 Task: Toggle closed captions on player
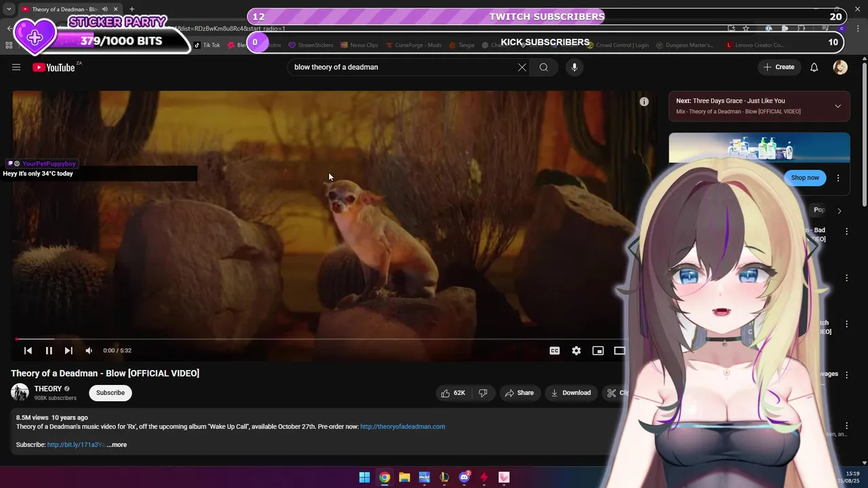pyautogui.click(x=555, y=350)
